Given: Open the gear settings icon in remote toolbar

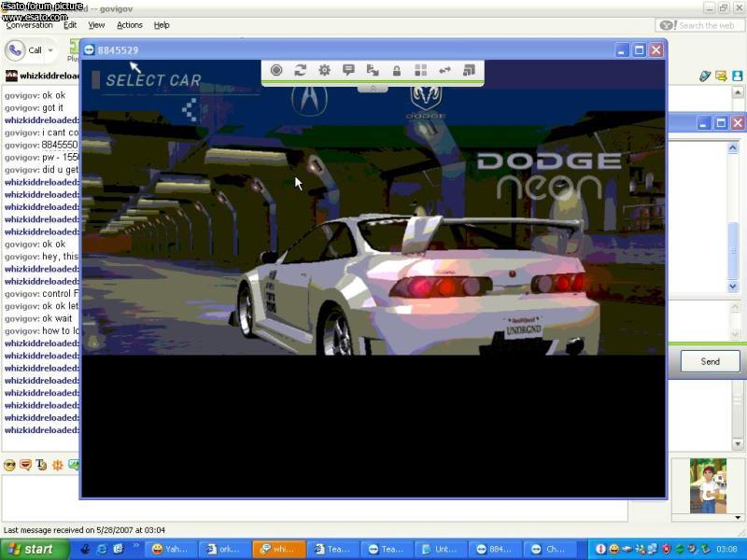Looking at the screenshot, I should [324, 71].
